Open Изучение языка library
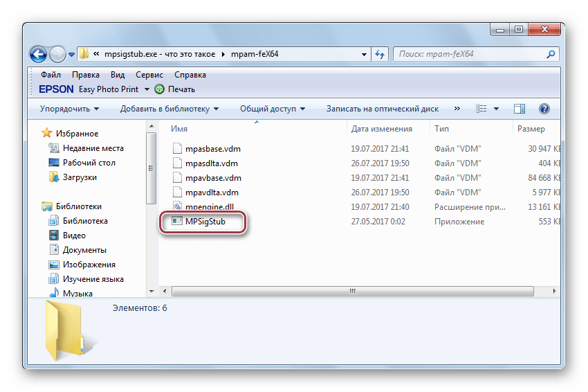 (x=93, y=279)
